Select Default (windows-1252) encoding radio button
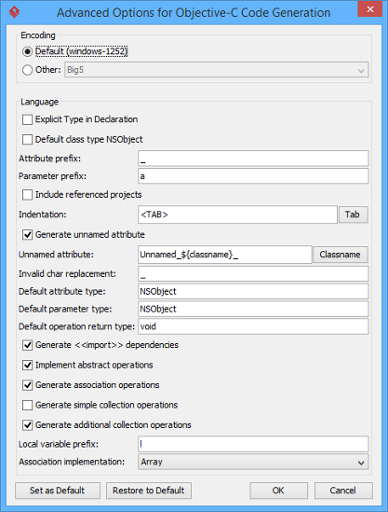 click(x=27, y=52)
